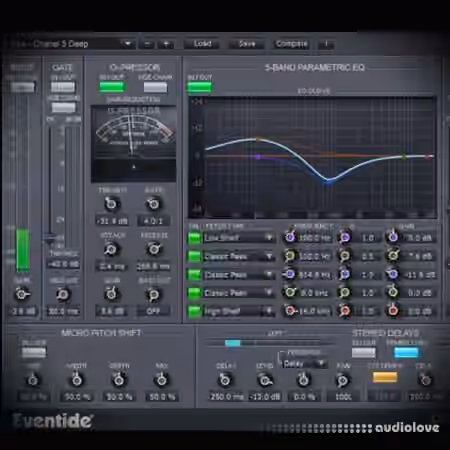Click the gain knob in the 814.8 Hz band row
Image resolution: width=450 pixels, height=450 pixels.
pos(393,274)
